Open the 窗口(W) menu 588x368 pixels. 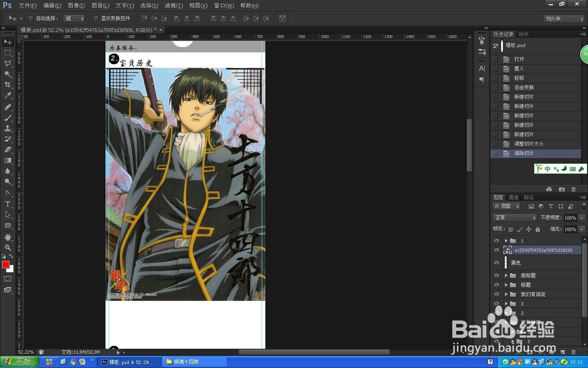pos(224,5)
